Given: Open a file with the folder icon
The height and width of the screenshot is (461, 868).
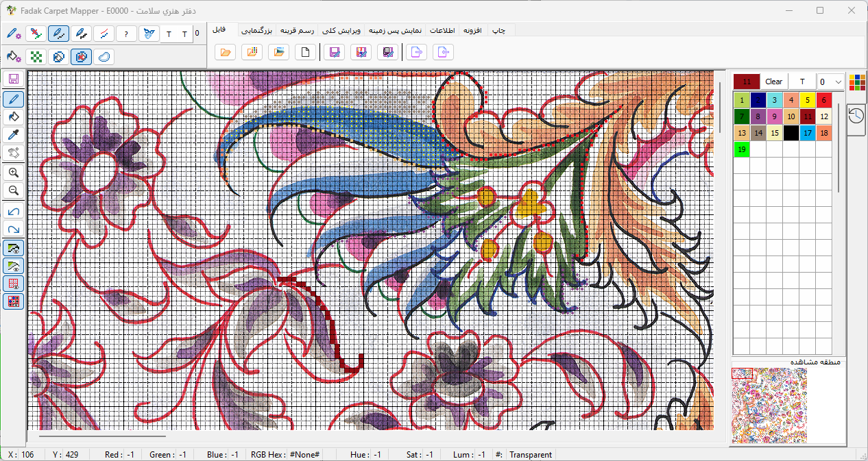Looking at the screenshot, I should point(225,52).
